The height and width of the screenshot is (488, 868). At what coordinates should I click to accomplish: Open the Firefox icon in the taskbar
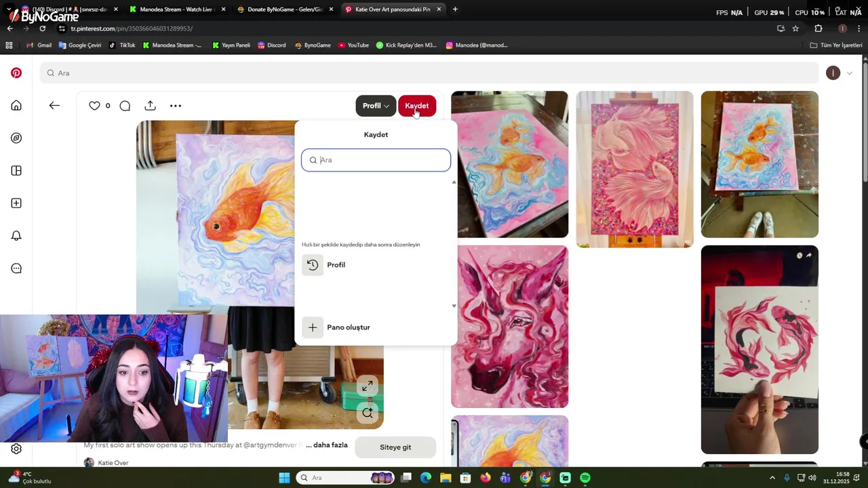point(485,478)
